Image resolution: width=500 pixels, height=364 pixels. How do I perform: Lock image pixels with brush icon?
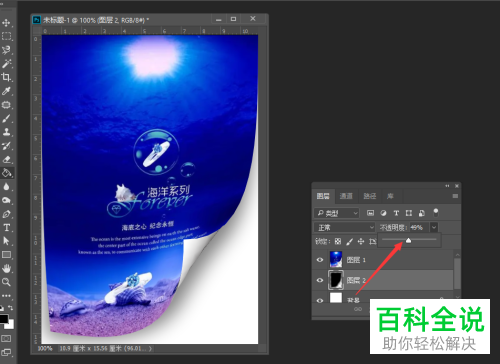click(x=349, y=241)
